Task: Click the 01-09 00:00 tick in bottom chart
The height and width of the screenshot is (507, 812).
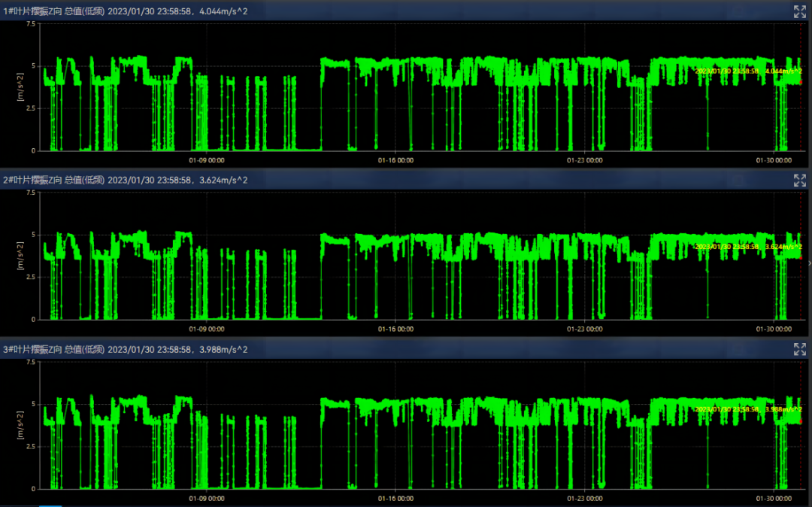Action: coord(206,498)
